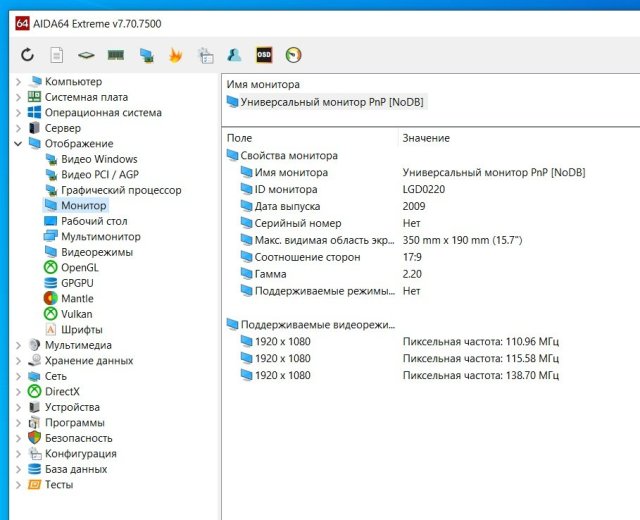Expand the Сервер node arrow
The height and width of the screenshot is (520, 640).
coord(18,128)
